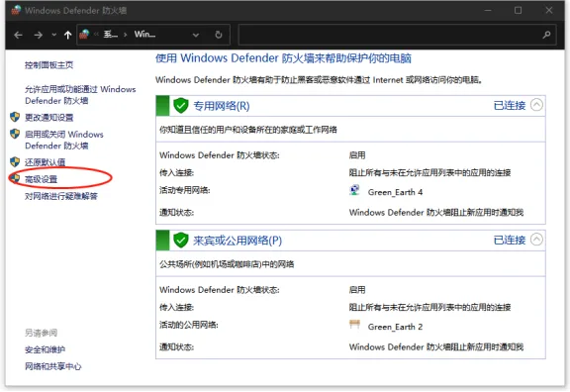Click shield icon beside 启用或关闭 Windows Defender 防火墙
This screenshot has height=392, width=570.
point(15,134)
